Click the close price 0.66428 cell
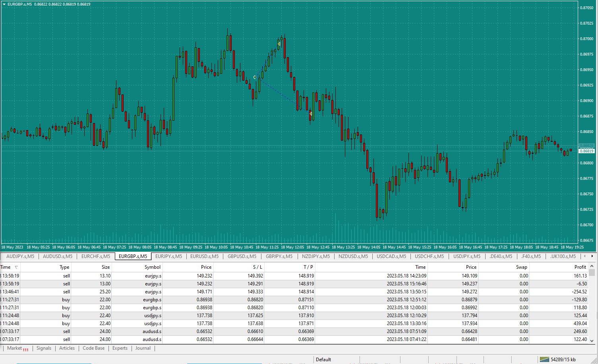 coord(469,331)
